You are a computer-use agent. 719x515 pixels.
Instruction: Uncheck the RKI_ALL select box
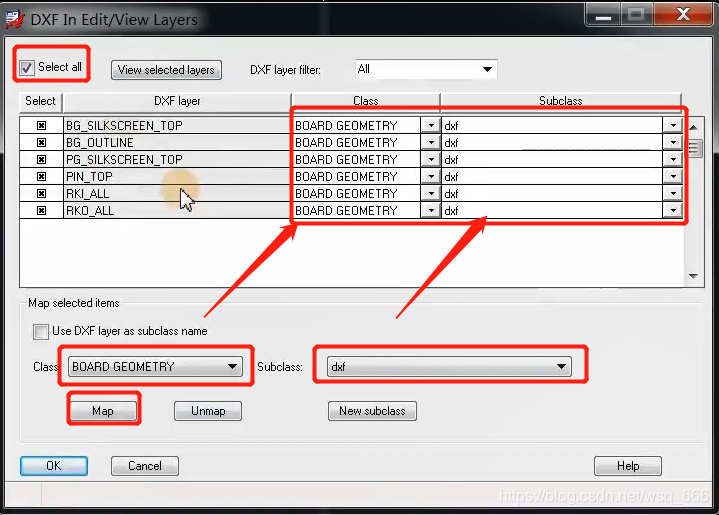(41, 193)
